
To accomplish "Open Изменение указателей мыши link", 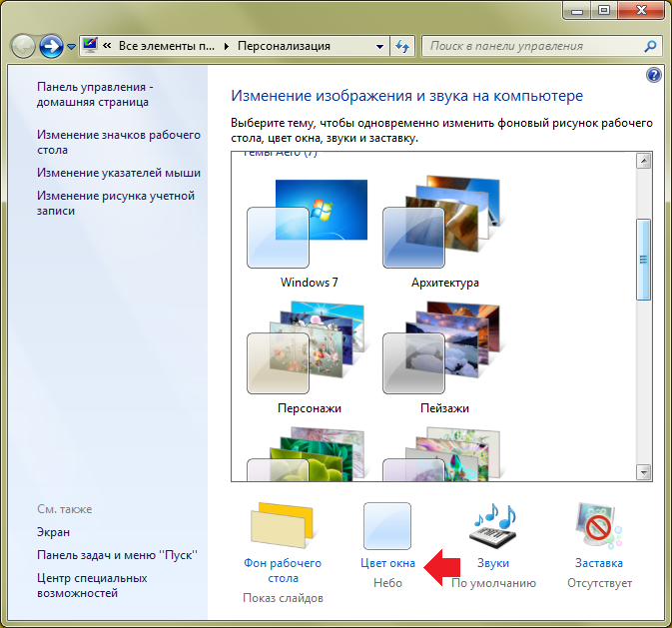I will (119, 173).
